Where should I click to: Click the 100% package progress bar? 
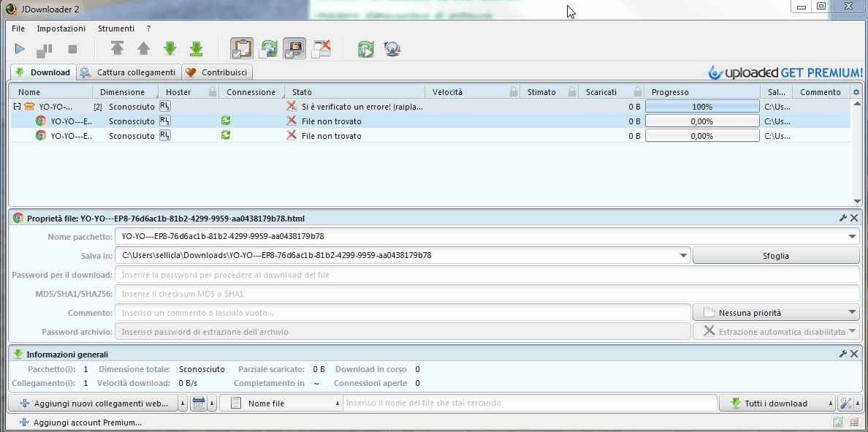[x=702, y=106]
